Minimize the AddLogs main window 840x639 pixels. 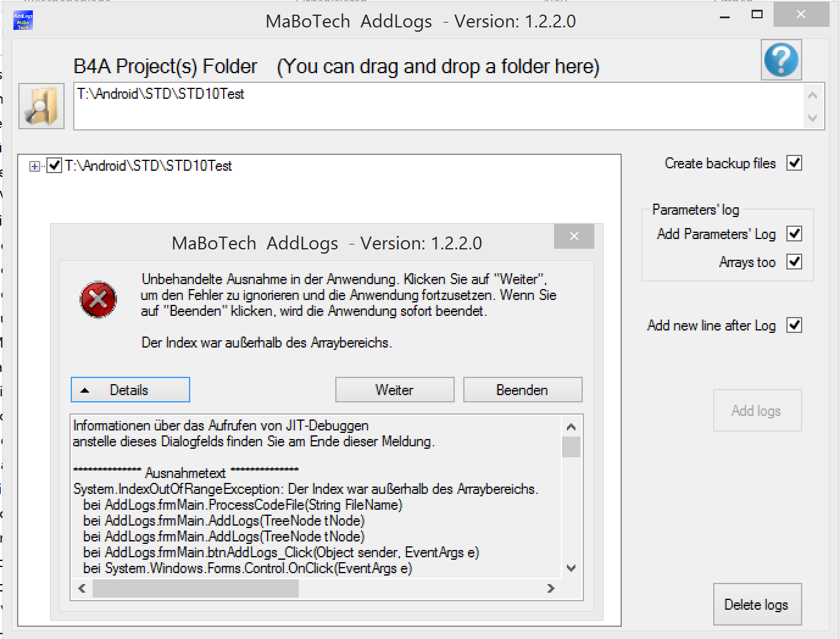[725, 16]
